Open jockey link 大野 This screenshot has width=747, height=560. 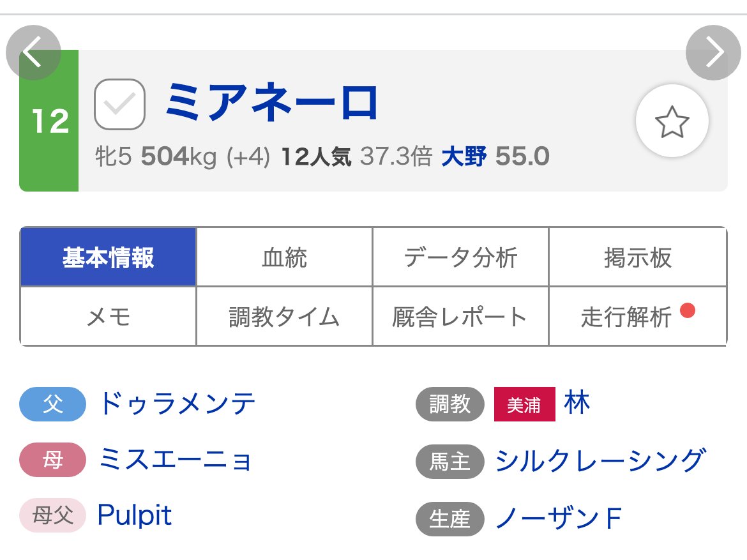click(464, 156)
